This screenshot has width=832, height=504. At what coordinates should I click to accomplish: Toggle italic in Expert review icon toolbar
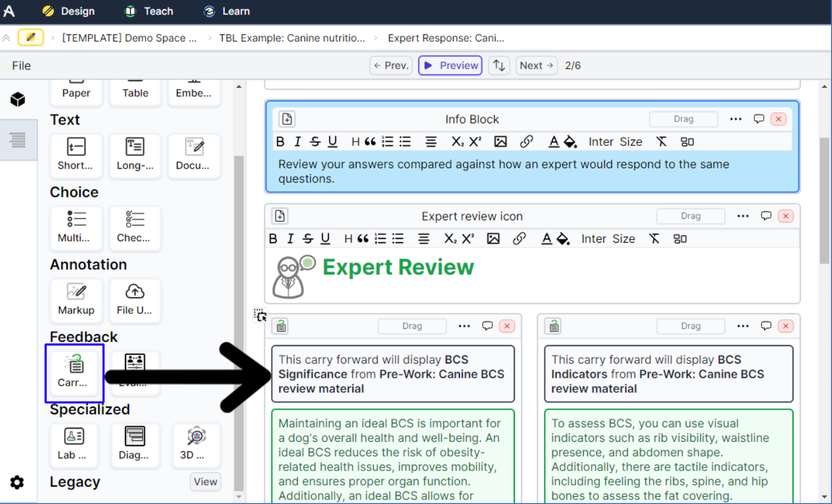[x=290, y=239]
